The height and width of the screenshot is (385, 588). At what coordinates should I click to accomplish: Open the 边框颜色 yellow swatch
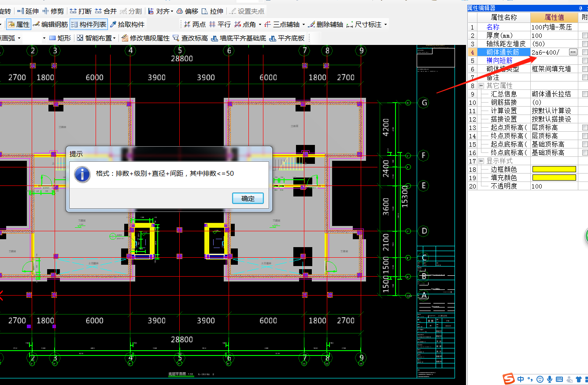[x=554, y=169]
